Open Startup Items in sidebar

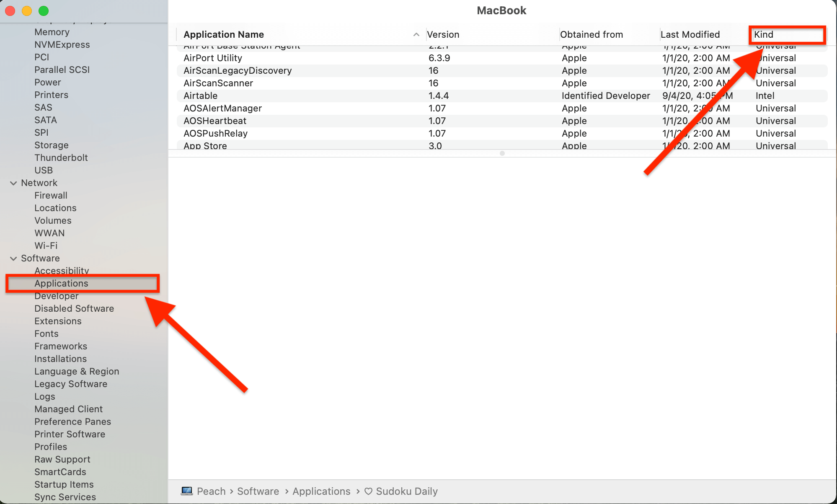point(64,485)
